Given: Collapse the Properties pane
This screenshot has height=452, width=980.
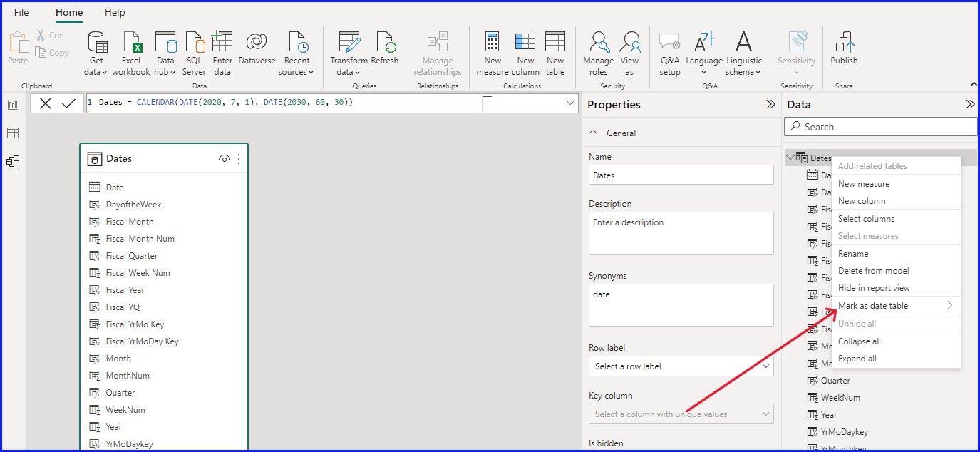Looking at the screenshot, I should coord(770,104).
